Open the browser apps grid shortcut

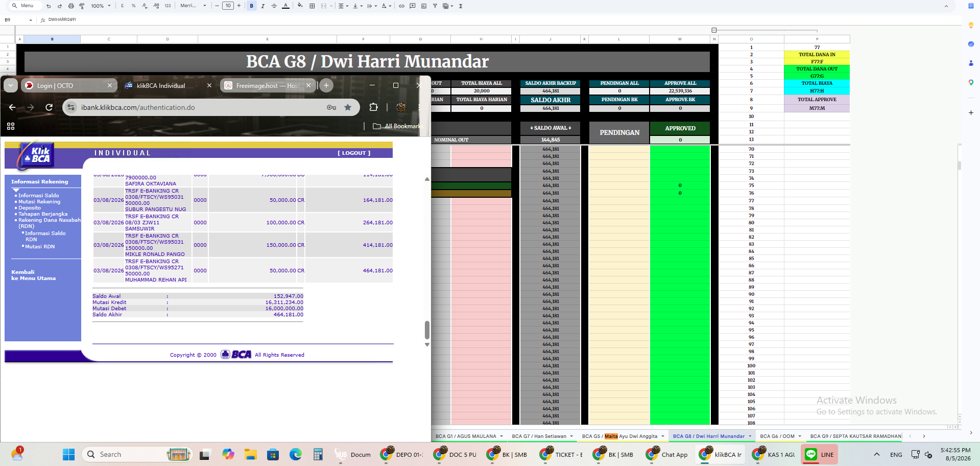pyautogui.click(x=11, y=126)
